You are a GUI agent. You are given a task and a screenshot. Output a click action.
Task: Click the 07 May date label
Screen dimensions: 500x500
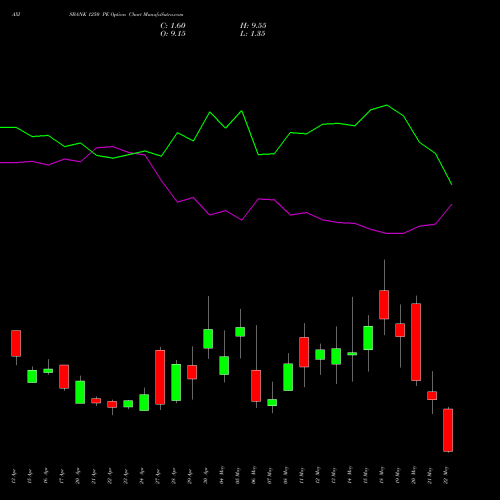(x=270, y=475)
